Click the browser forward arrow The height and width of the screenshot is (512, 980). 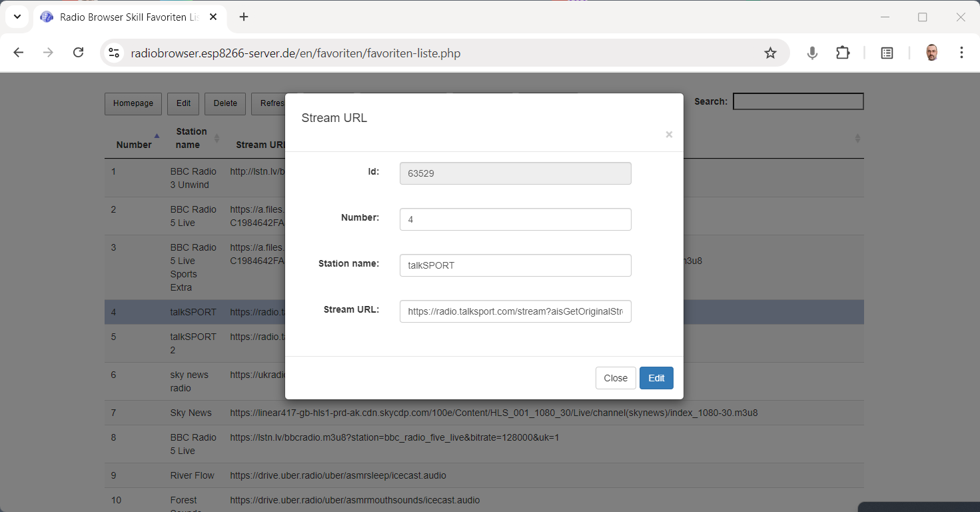48,53
